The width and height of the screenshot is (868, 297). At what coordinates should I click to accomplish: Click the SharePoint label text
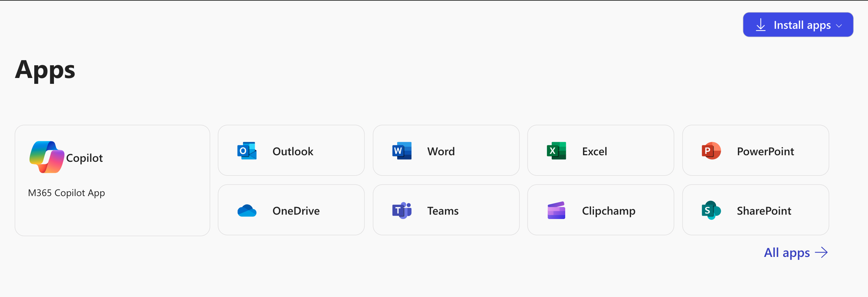764,211
